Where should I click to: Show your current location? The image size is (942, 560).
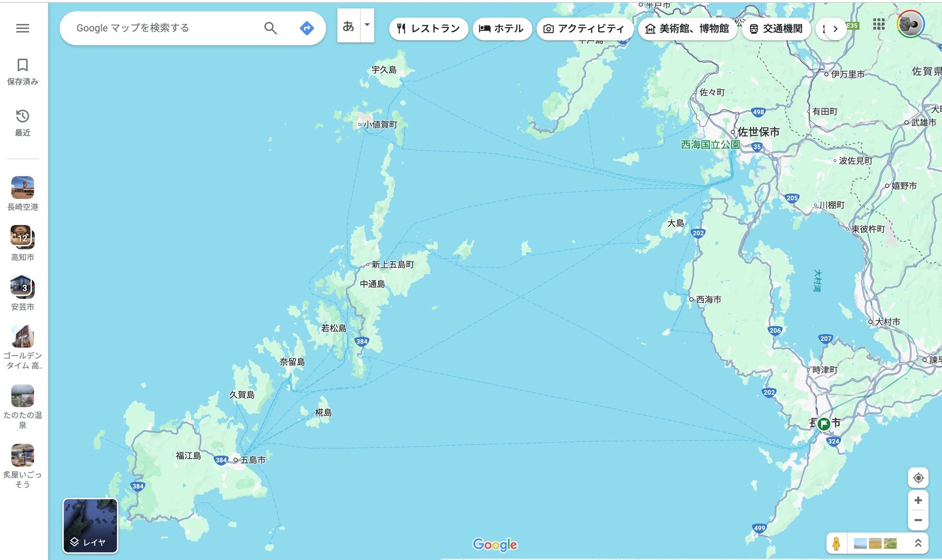coord(918,478)
